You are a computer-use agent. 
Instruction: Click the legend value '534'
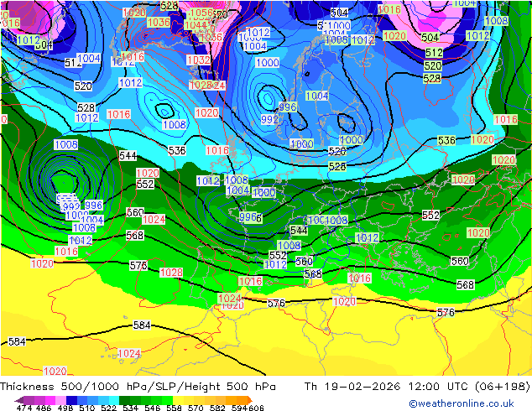pos(130,408)
